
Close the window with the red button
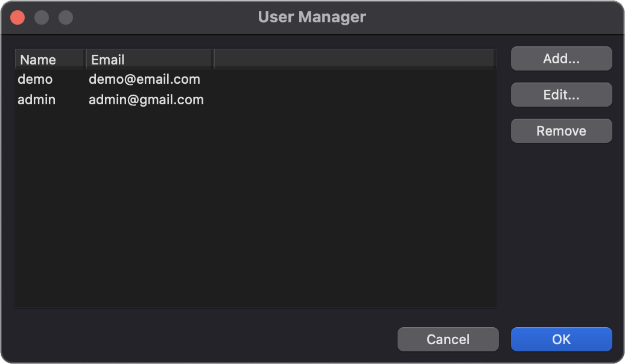coord(17,17)
